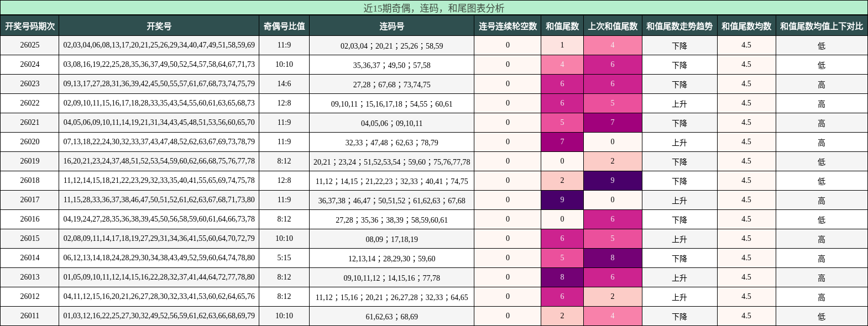Viewport: 868px width, 326px height.
Task: Click comparison '低' in row 26018
Action: click(822, 181)
